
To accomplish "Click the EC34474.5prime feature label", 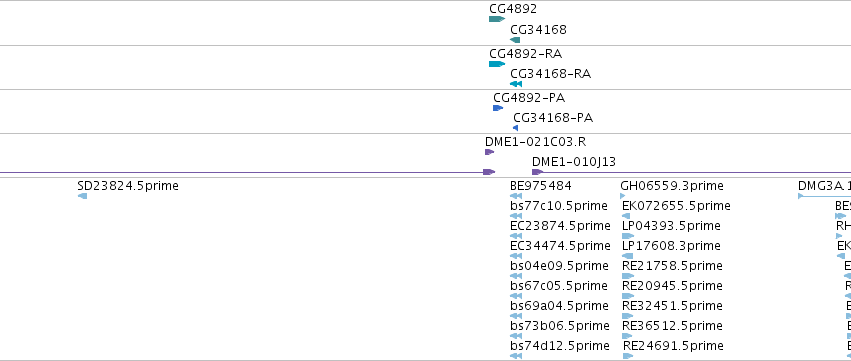I will [x=560, y=246].
